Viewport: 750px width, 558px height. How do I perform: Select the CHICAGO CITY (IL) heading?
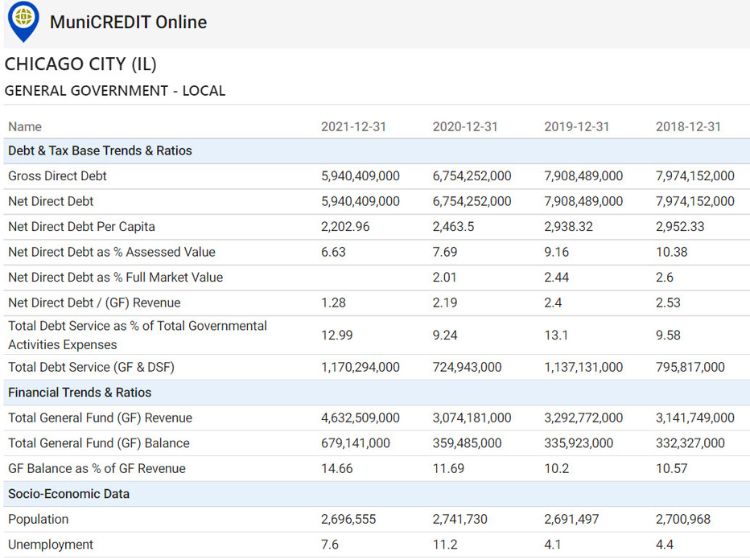[80, 64]
